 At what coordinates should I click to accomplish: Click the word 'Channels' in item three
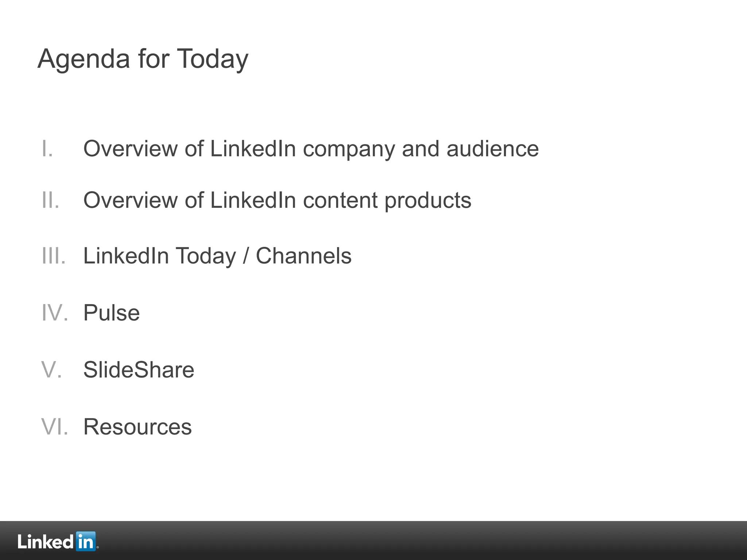tap(304, 256)
